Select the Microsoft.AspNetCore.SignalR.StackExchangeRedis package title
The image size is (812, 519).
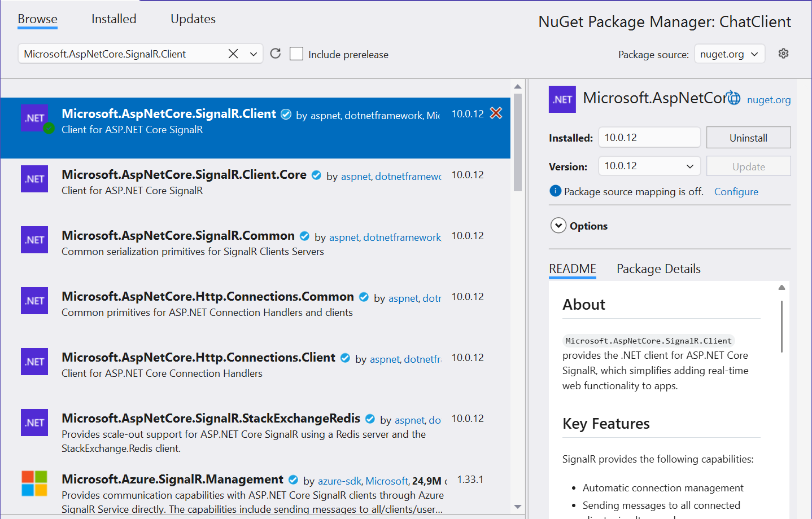point(211,418)
